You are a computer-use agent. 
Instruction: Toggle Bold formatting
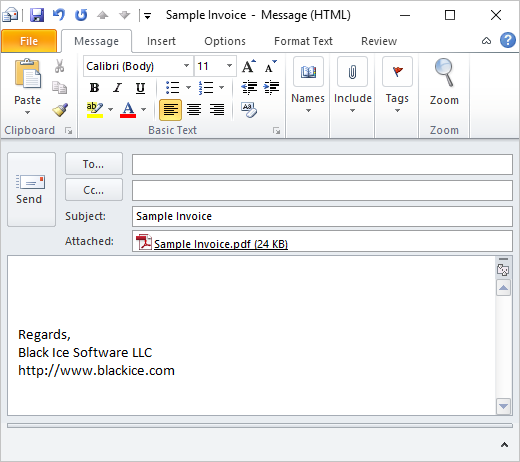point(94,88)
